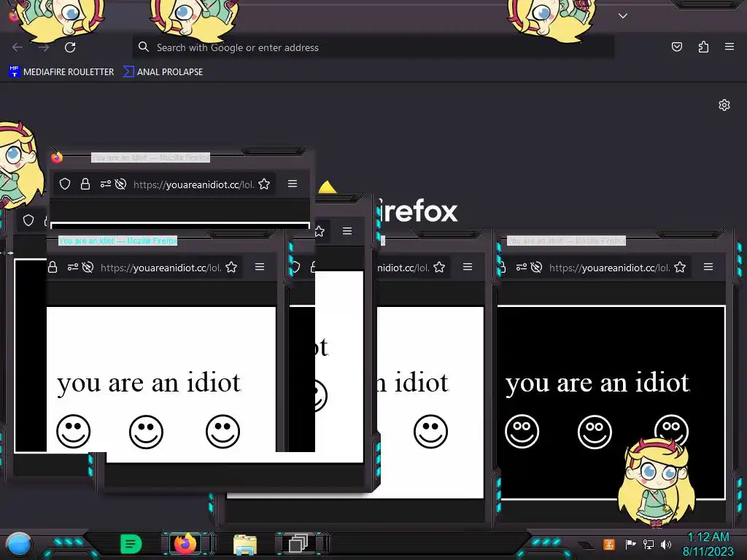
Task: Click the cut-off 'nidiot.cc/lol.' address text
Action: point(403,268)
